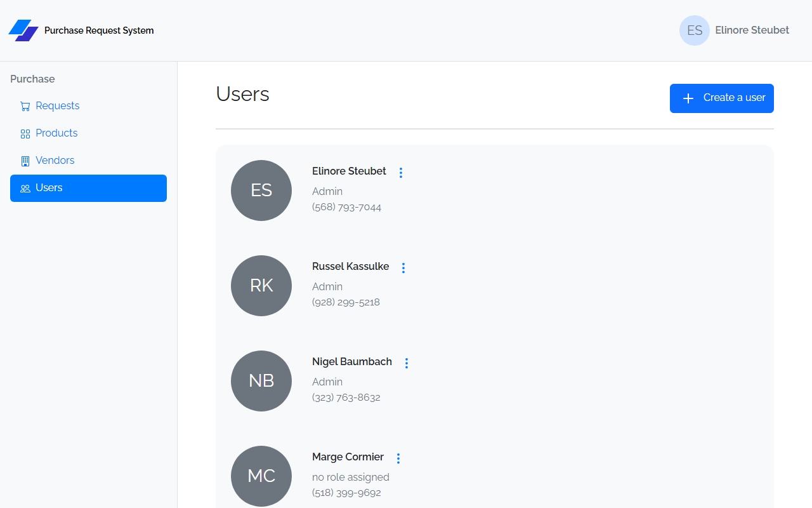Click the ES avatar circle in users list
This screenshot has width=812, height=508.
261,190
